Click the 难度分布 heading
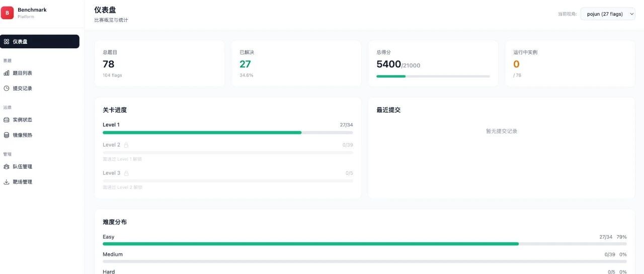The image size is (644, 274). click(115, 222)
